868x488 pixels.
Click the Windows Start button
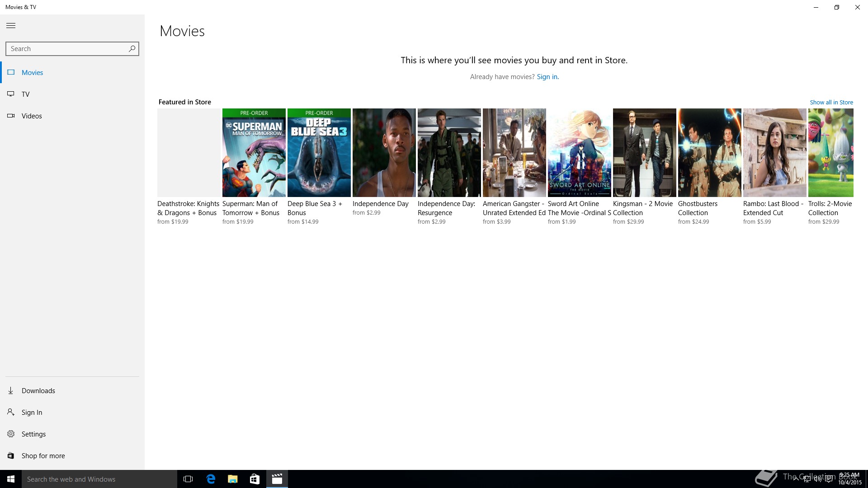[11, 479]
